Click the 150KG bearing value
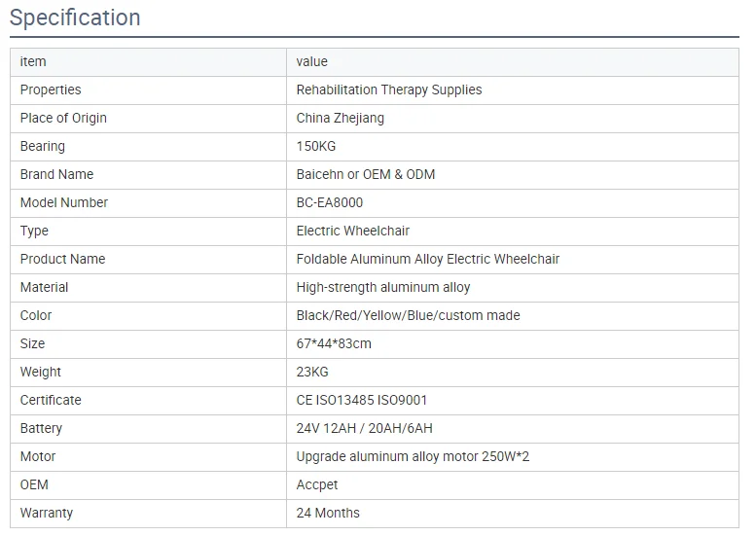The width and height of the screenshot is (756, 536). [314, 146]
